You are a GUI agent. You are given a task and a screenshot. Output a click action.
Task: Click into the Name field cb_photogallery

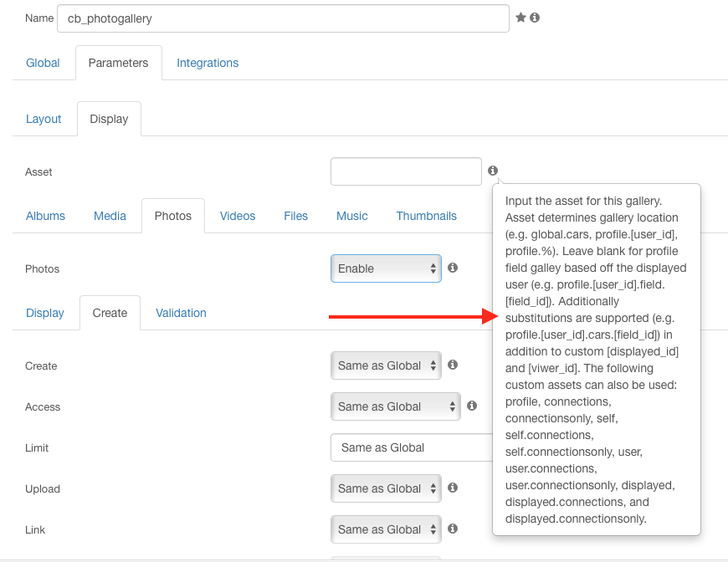283,18
